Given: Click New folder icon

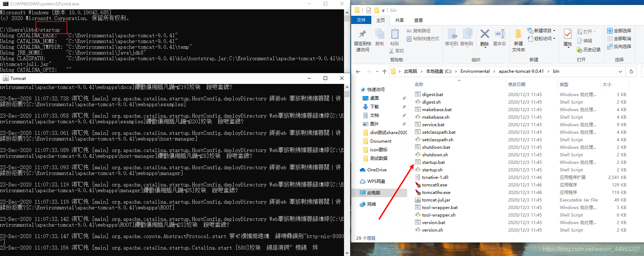Looking at the screenshot, I should (518, 34).
